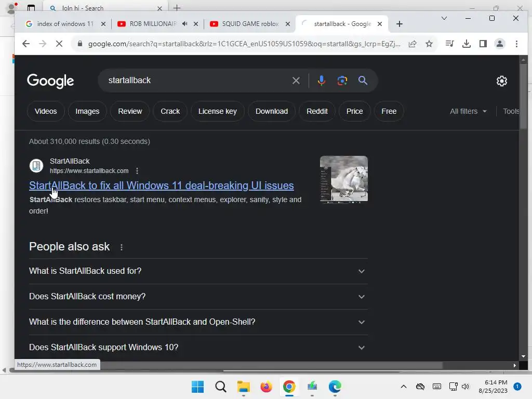The width and height of the screenshot is (532, 399).
Task: Clear the Google search box text
Action: tap(296, 81)
